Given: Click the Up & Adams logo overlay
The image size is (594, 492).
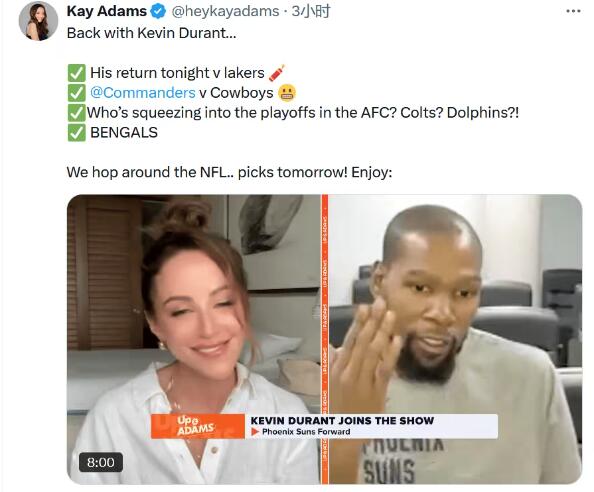Looking at the screenshot, I should [198, 426].
